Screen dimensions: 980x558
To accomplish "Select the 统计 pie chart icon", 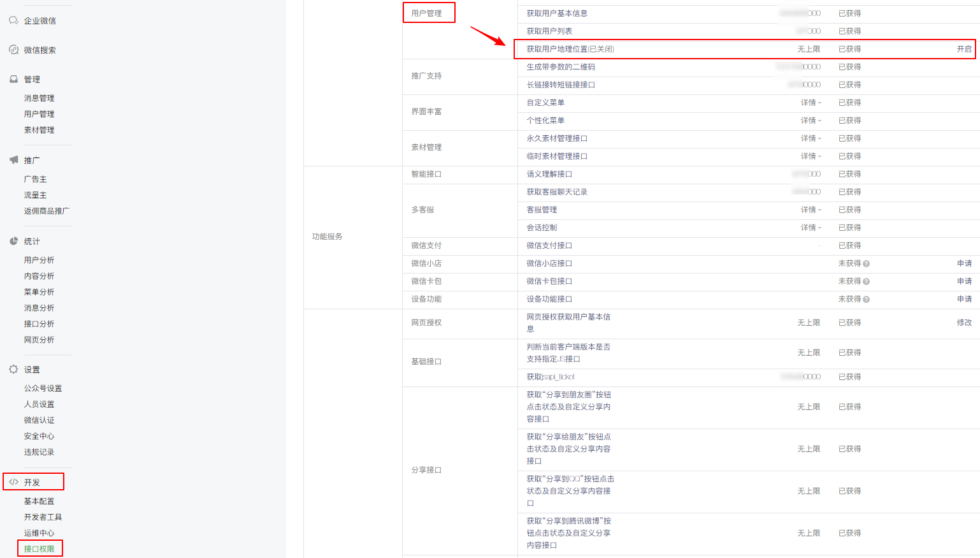I will coord(14,241).
